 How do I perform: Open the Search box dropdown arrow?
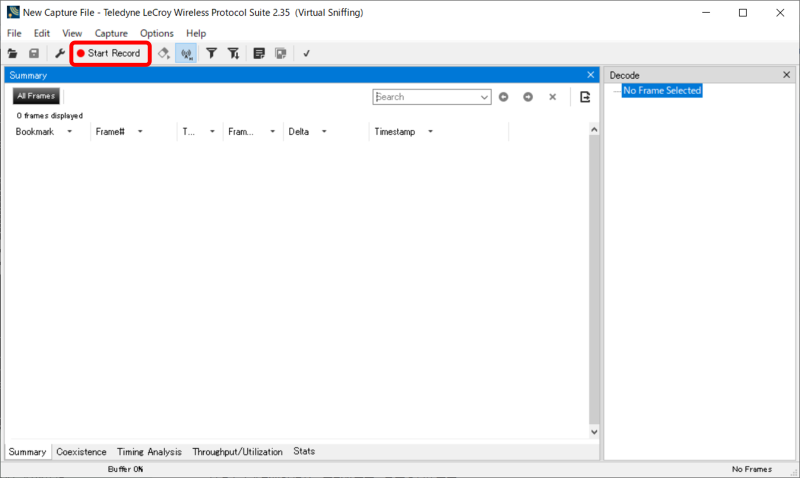[485, 97]
